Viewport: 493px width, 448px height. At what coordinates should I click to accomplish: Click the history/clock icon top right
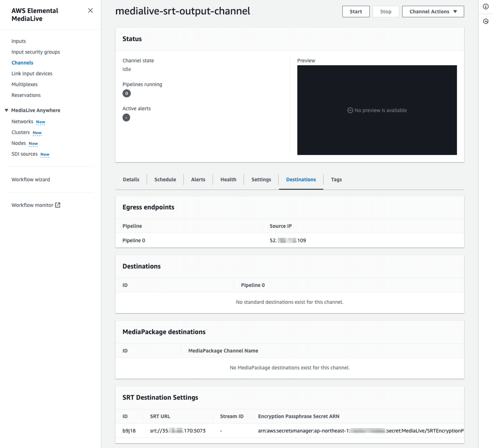pyautogui.click(x=485, y=21)
